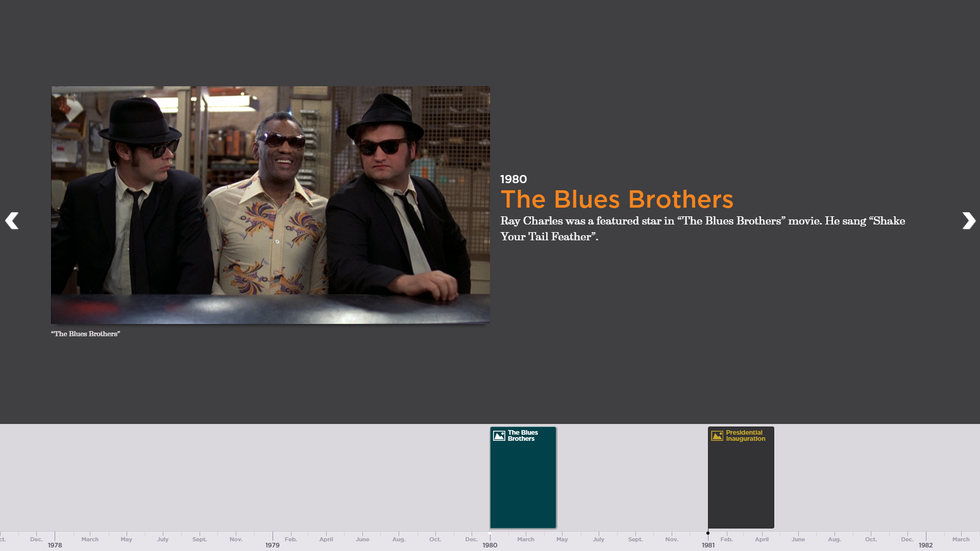Jump to the Feb. 1981 tick on the timeline
Image resolution: width=980 pixels, height=551 pixels.
(x=727, y=539)
